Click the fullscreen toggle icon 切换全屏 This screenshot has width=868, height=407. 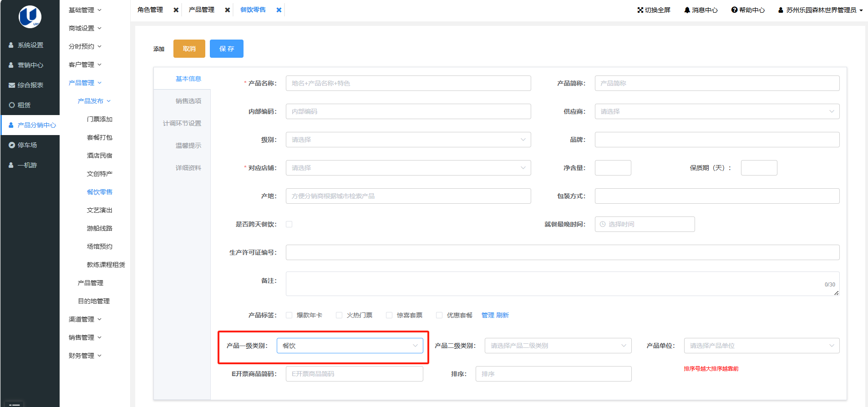coord(640,10)
